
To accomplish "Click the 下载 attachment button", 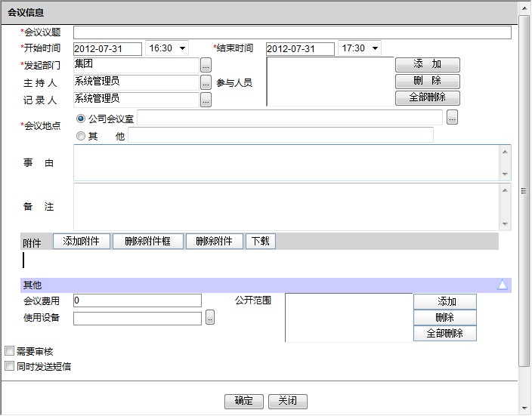I will [x=261, y=242].
